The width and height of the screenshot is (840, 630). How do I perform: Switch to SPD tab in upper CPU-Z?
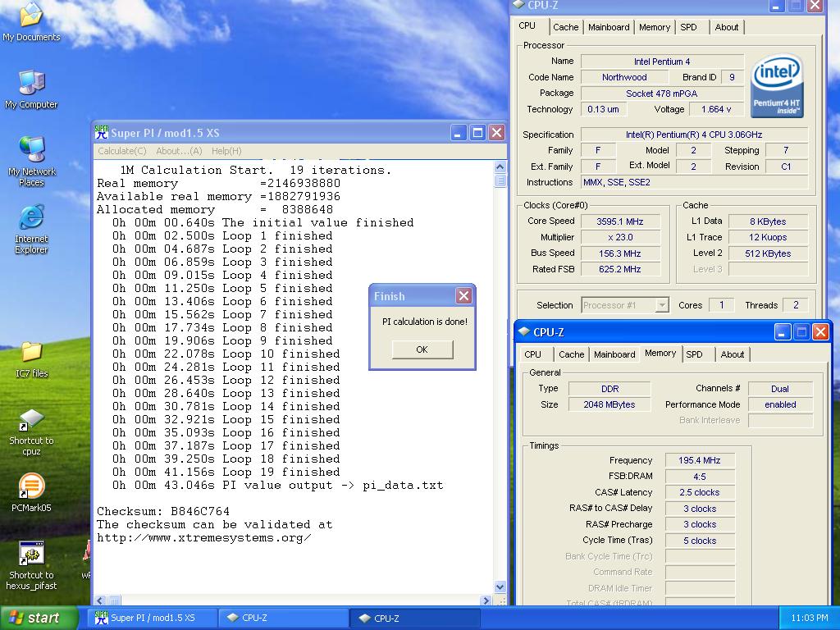(x=688, y=27)
